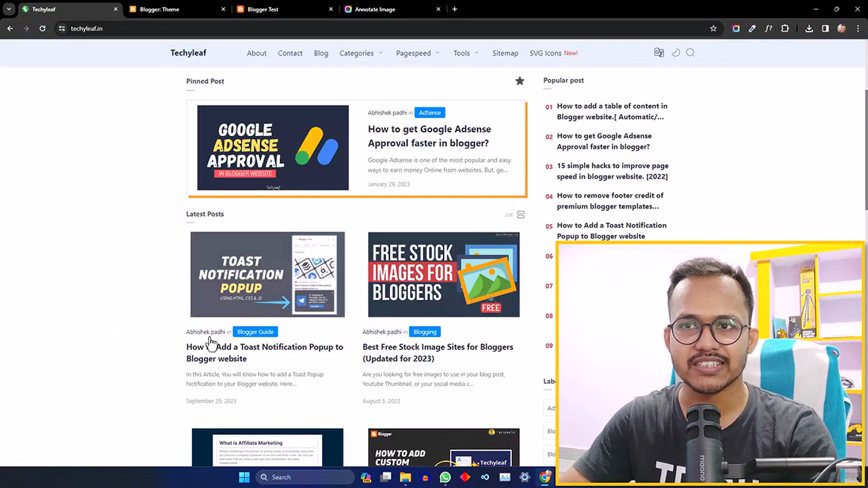Open the Sitemap menu item
This screenshot has height=488, width=868.
tap(505, 53)
